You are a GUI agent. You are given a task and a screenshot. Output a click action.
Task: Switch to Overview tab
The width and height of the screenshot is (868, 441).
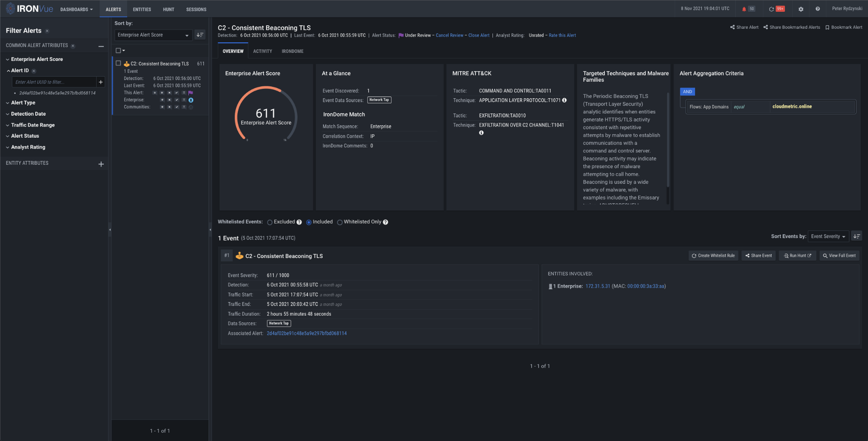pyautogui.click(x=233, y=51)
